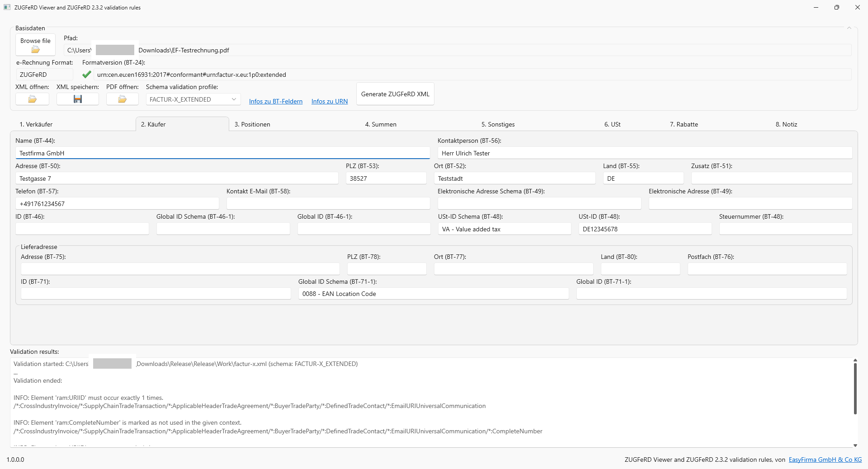
Task: Open the Land (BT-55) field showing DE
Action: (643, 178)
